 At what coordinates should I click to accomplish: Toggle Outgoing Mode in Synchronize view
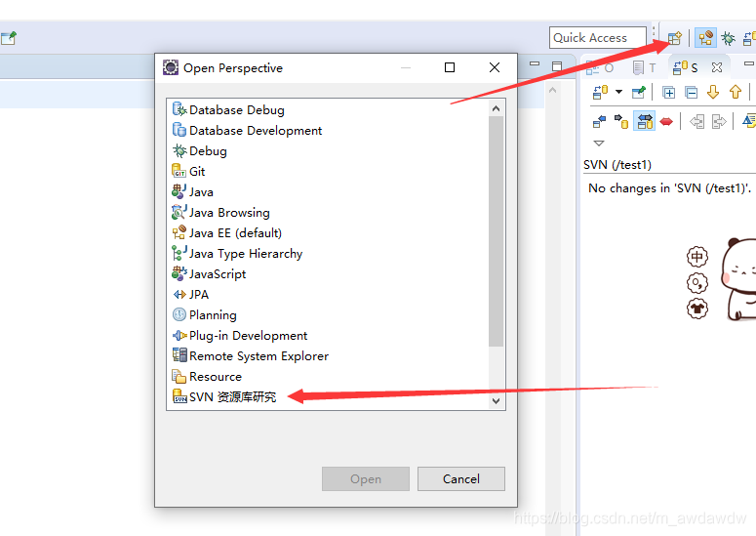click(621, 122)
